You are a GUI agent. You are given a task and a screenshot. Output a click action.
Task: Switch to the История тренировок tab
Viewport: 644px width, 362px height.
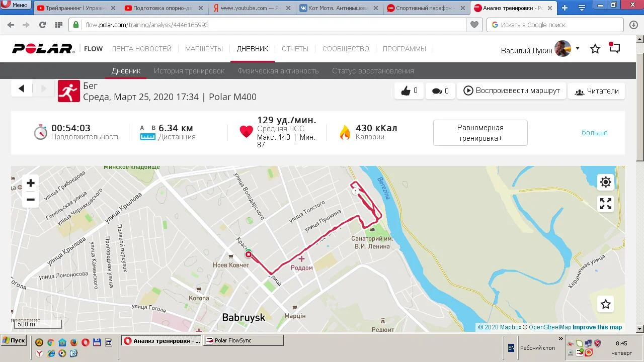189,71
